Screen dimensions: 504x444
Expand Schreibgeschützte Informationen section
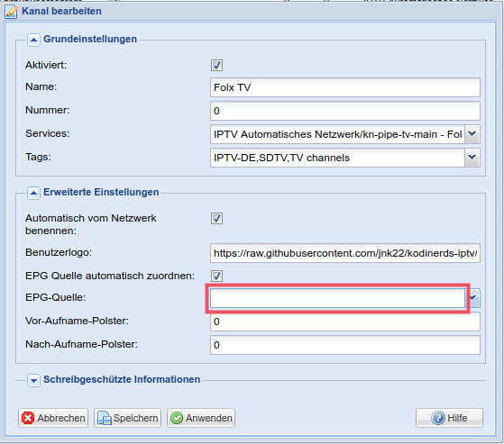(x=33, y=380)
